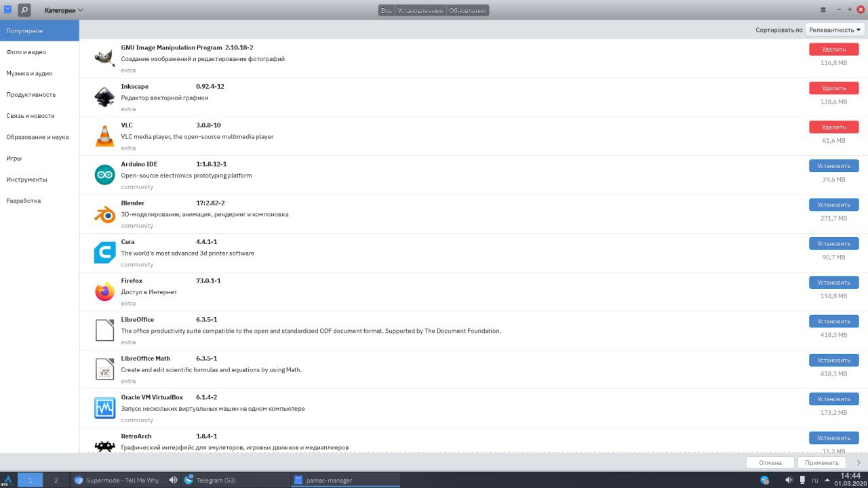Click Установить for Oracle VM VirtualBox
Viewport: 868px width, 488px height.
click(x=833, y=399)
